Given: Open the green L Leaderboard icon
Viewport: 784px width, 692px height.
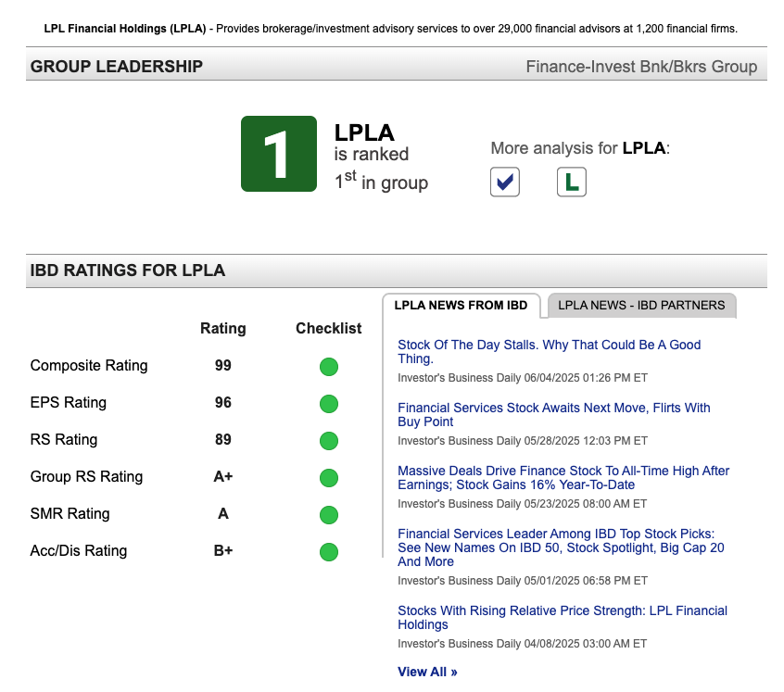Looking at the screenshot, I should (x=572, y=182).
